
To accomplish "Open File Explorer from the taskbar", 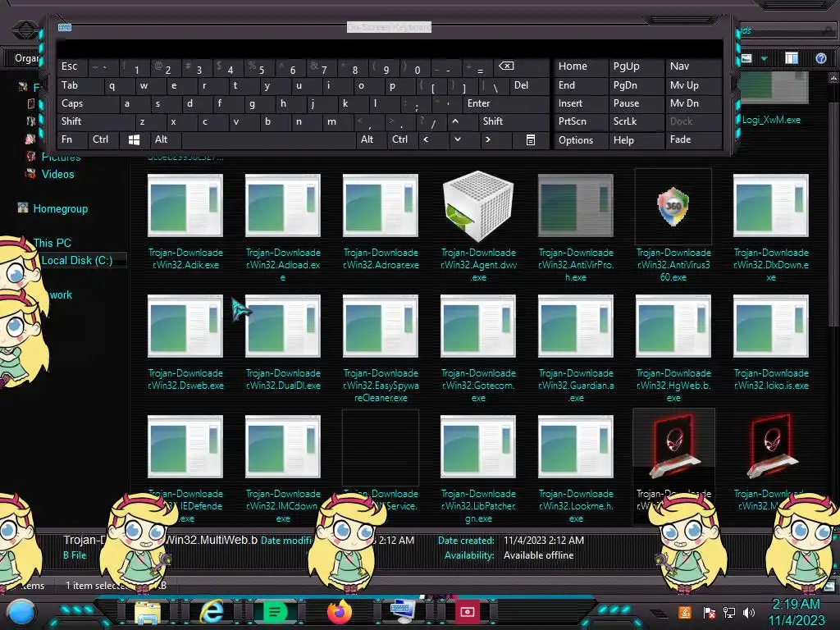I will tap(148, 612).
